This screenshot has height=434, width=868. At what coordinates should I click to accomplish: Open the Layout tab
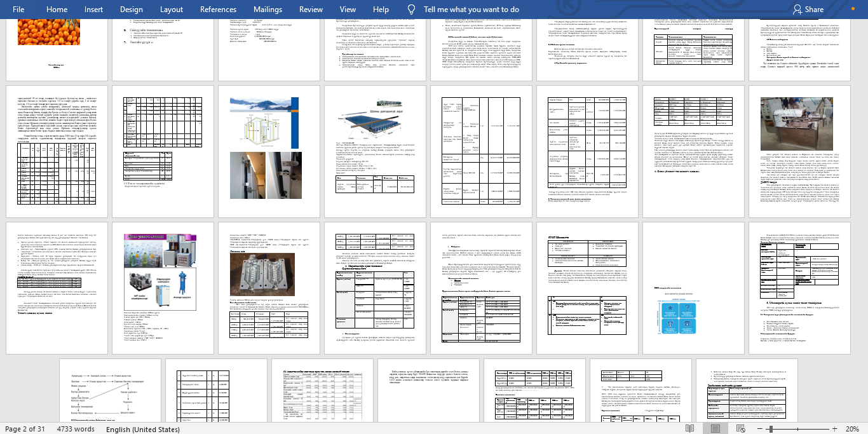[x=172, y=10]
